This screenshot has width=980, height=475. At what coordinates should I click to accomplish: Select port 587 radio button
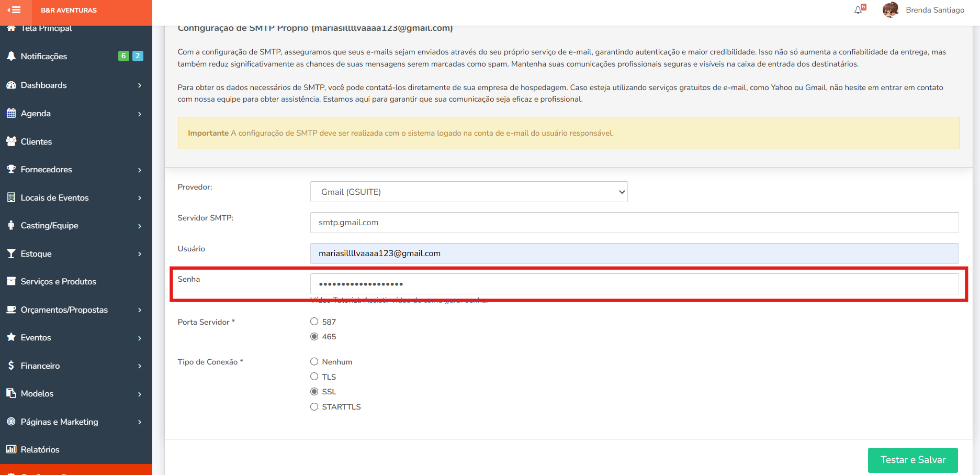[x=314, y=322]
